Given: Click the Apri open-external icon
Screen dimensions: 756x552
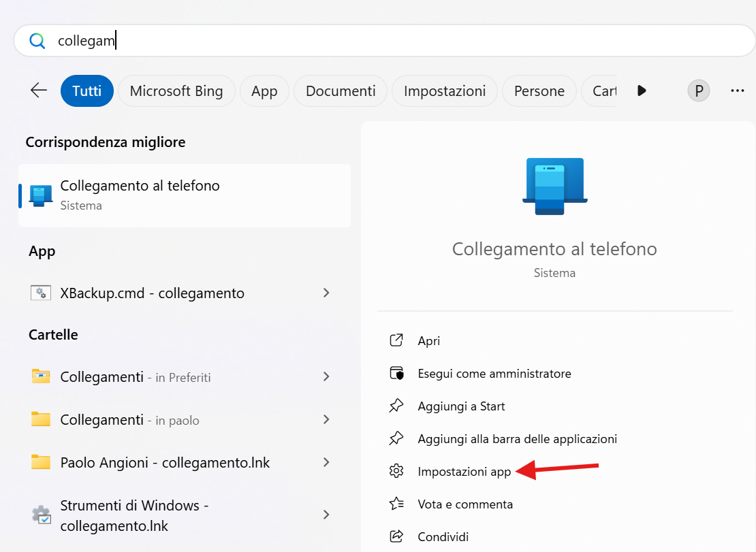Looking at the screenshot, I should point(396,340).
